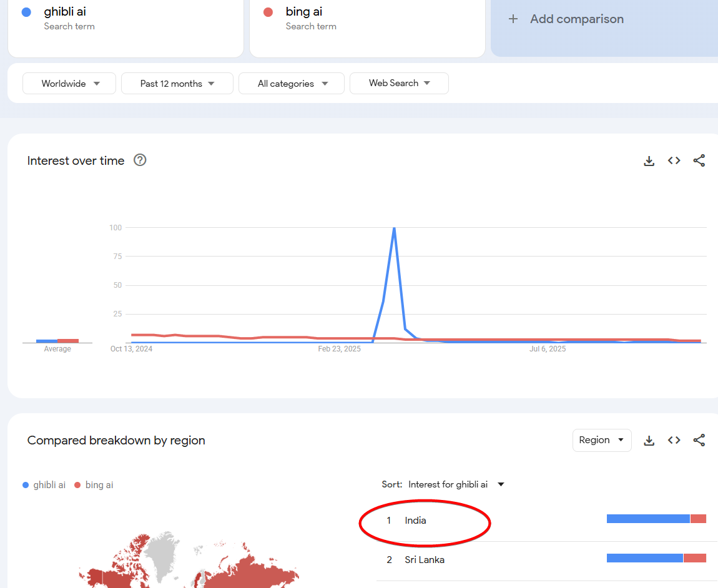
Task: Click the peak of the ghibli ai line
Action: tap(394, 228)
